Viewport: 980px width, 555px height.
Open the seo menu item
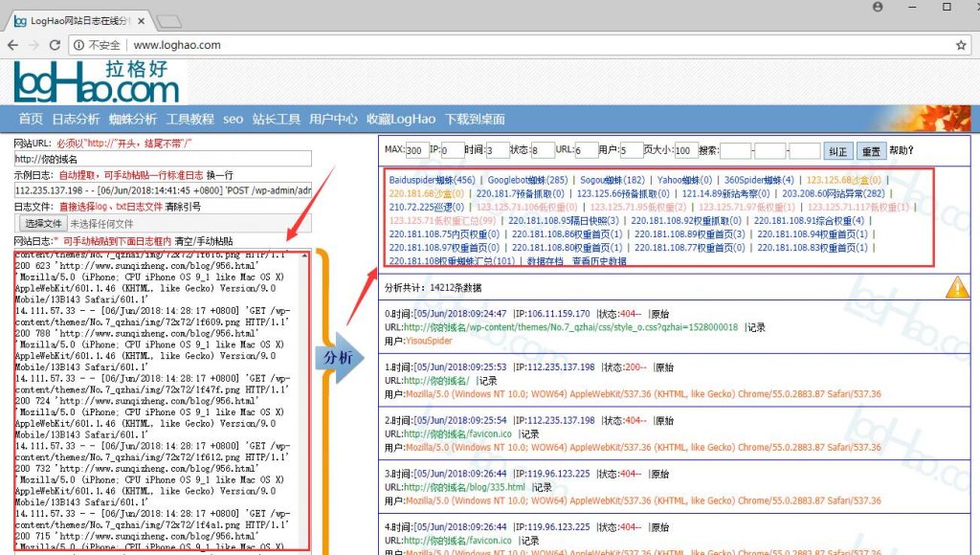pos(234,119)
